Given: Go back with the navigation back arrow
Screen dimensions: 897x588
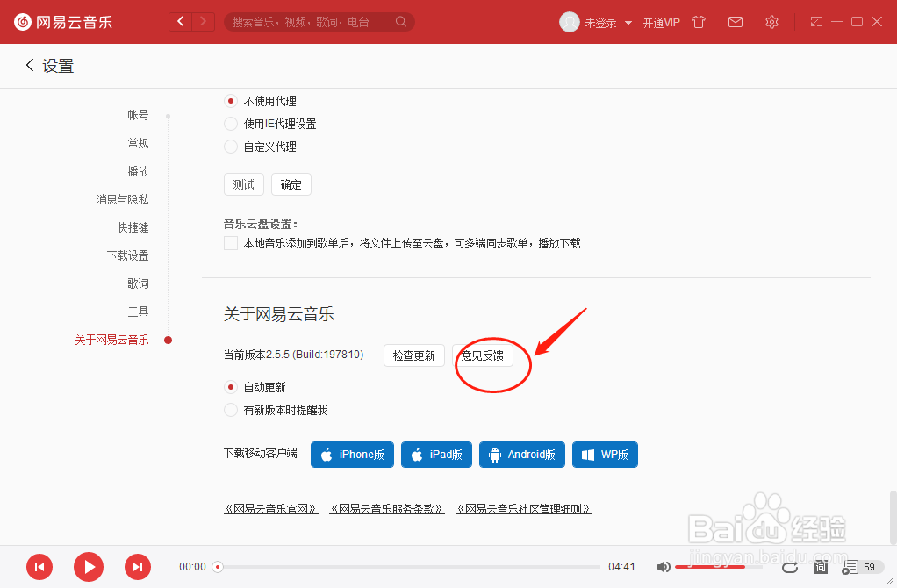Looking at the screenshot, I should pyautogui.click(x=181, y=22).
